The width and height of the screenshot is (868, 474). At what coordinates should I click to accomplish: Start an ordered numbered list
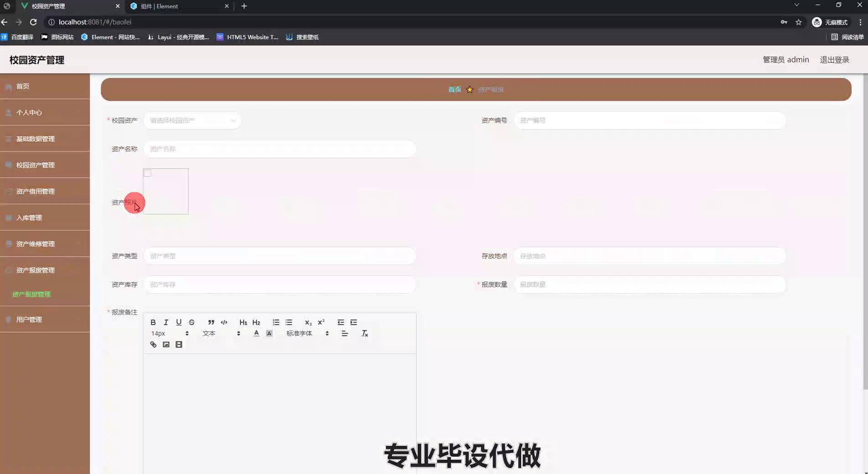(276, 322)
